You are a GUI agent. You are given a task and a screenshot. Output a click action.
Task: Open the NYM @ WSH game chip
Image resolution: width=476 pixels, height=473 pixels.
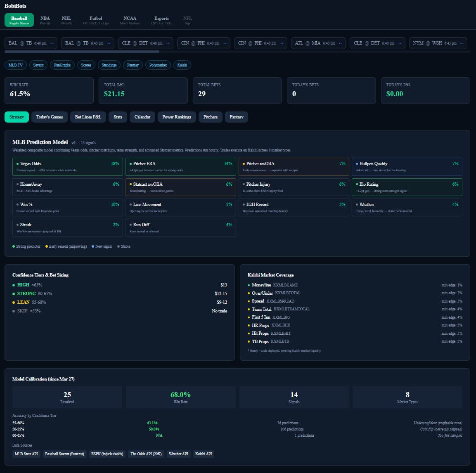[438, 43]
